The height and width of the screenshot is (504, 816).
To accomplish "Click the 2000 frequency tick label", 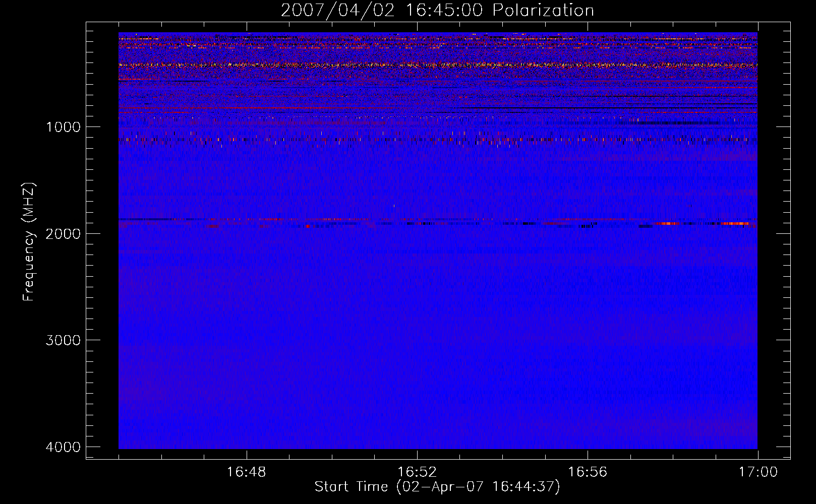I will tap(63, 234).
